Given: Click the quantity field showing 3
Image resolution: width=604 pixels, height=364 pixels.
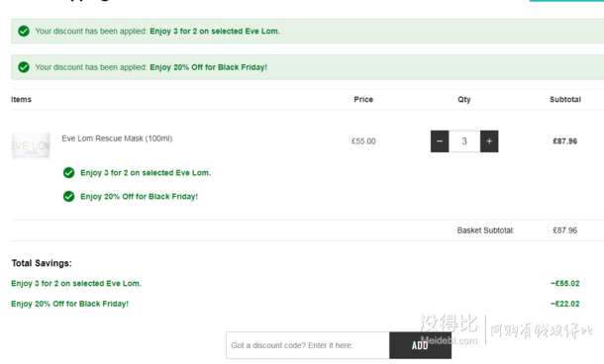Looking at the screenshot, I should tap(464, 141).
